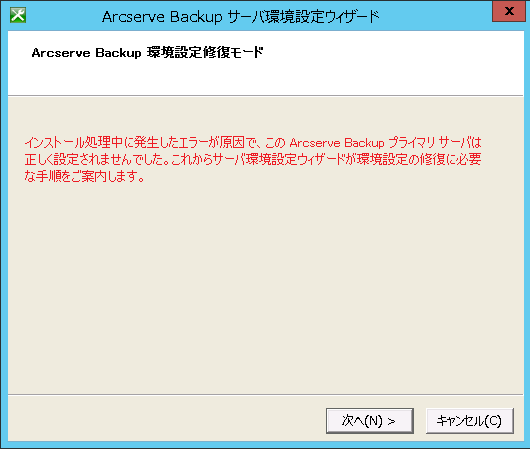Select the Arcserve Backup 環境設定修復モード heading
530x450 pixels.
[x=147, y=53]
